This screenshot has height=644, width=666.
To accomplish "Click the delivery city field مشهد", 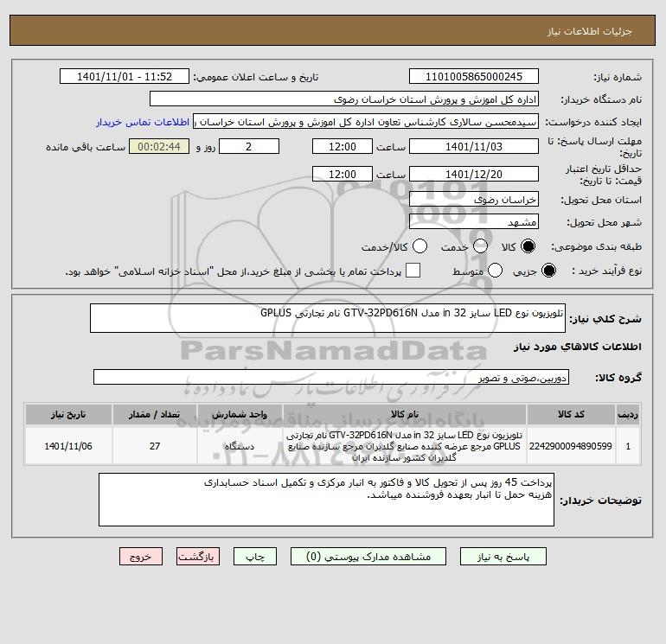I will pyautogui.click(x=474, y=221).
